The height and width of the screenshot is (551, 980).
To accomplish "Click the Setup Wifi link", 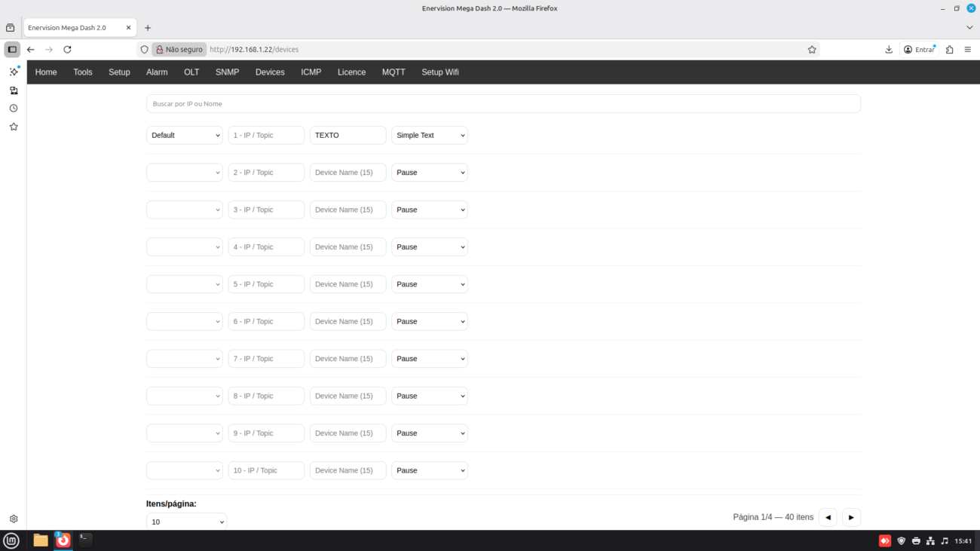I will coord(439,72).
